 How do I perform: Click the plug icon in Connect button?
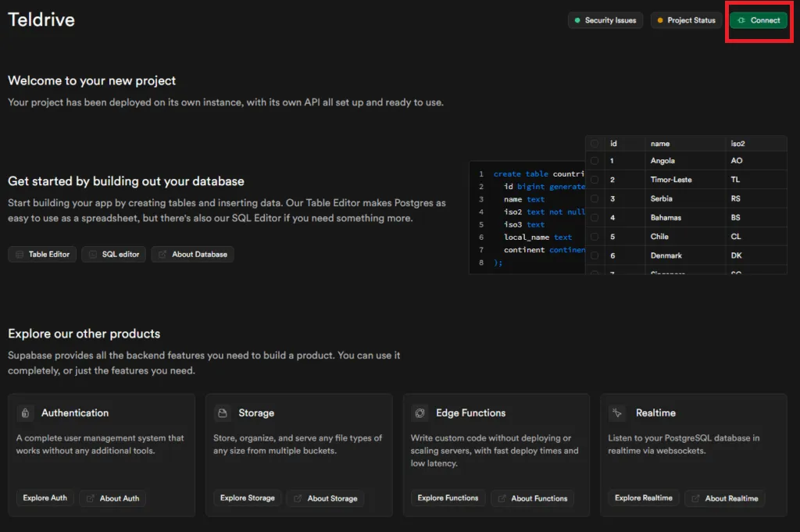[x=741, y=20]
